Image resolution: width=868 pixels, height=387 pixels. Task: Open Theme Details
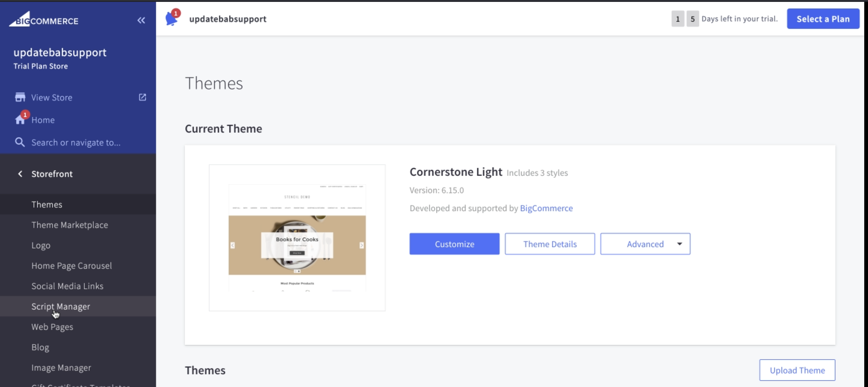[550, 244]
